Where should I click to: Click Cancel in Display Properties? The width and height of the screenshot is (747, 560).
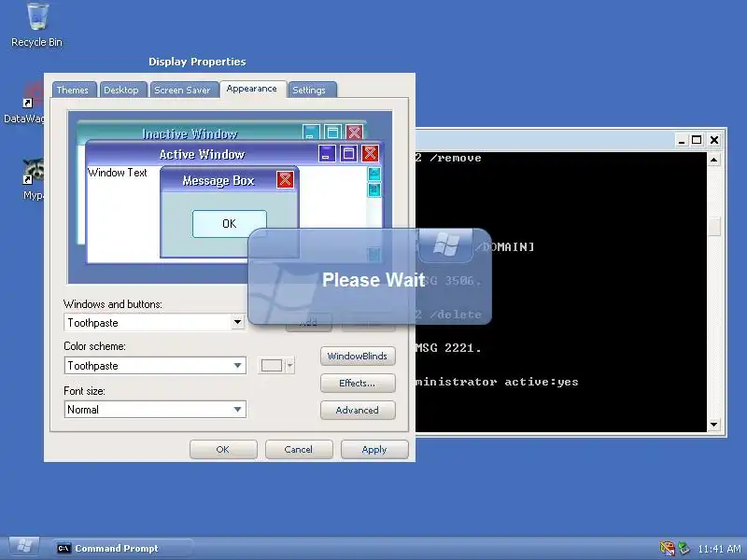pyautogui.click(x=299, y=450)
